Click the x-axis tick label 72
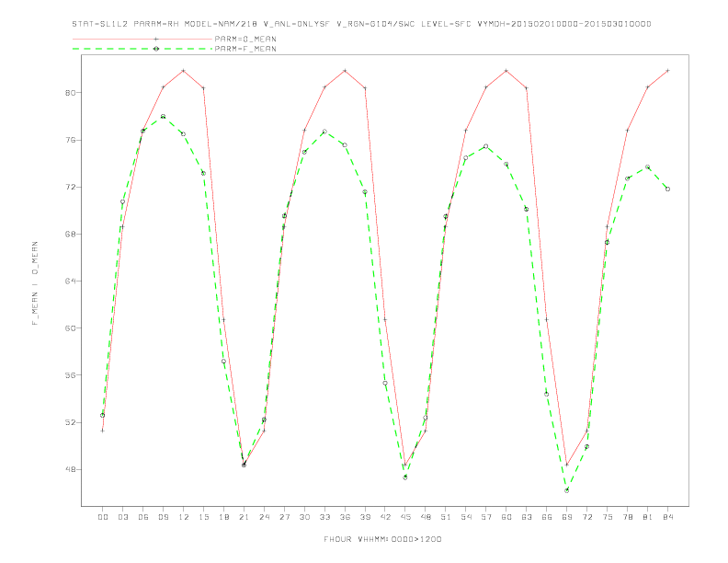The width and height of the screenshot is (728, 563). (587, 517)
